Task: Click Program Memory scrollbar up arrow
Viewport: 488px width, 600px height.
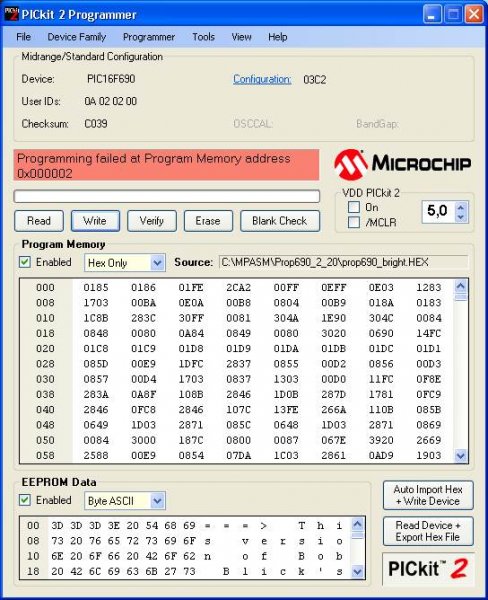Action: coord(460,286)
